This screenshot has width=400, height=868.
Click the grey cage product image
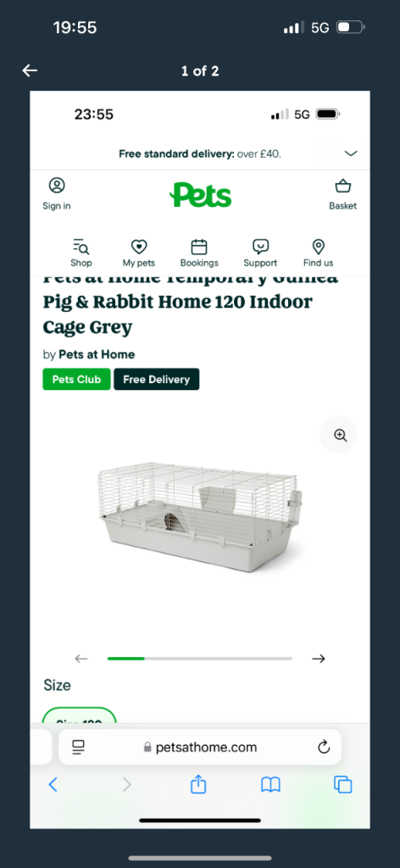(x=200, y=515)
